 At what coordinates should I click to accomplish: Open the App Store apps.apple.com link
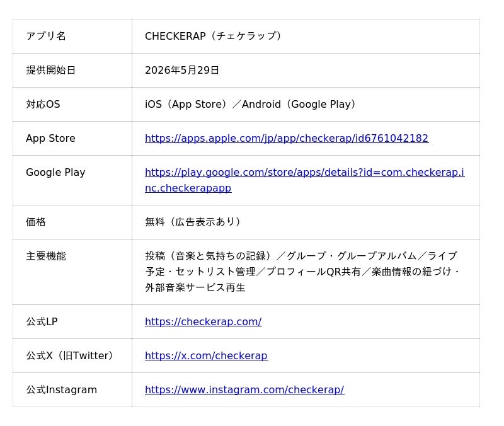coord(287,138)
